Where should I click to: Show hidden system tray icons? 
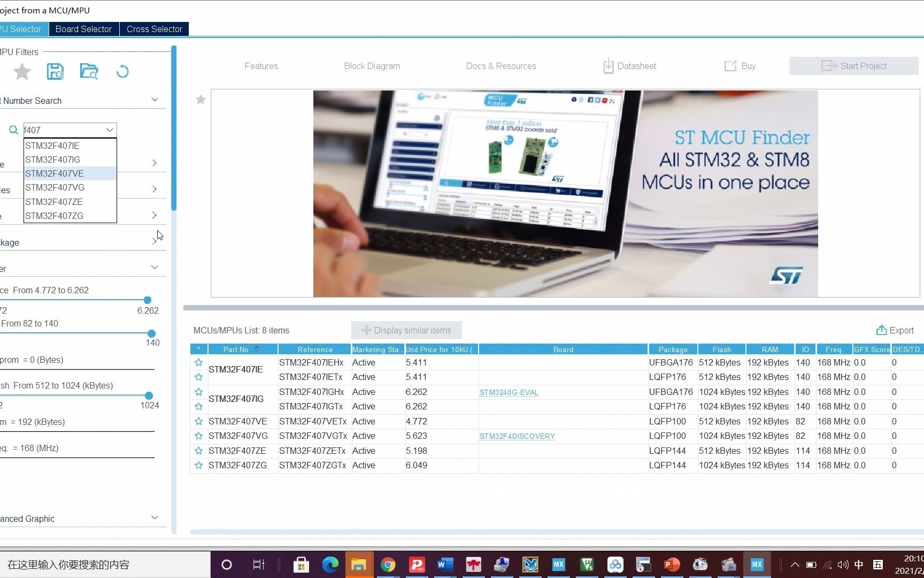pyautogui.click(x=795, y=565)
